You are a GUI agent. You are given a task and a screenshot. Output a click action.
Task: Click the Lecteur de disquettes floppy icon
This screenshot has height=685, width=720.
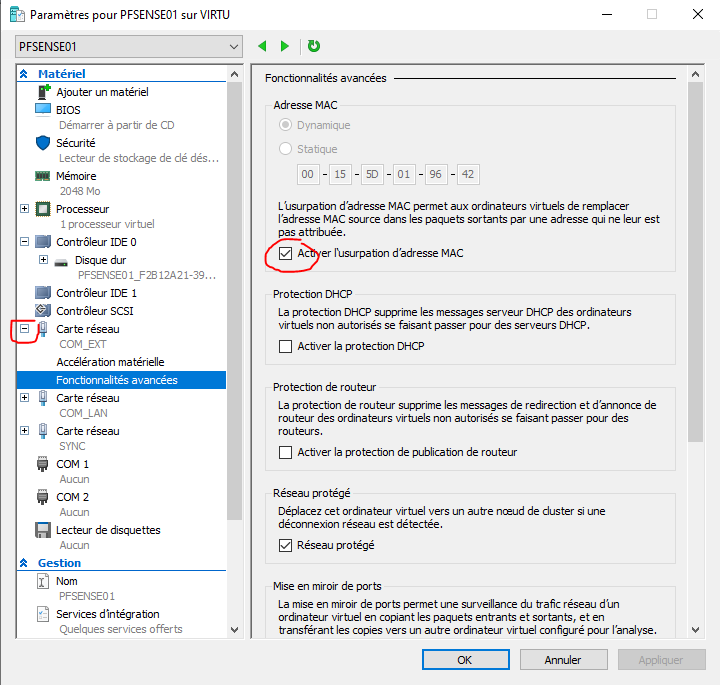(43, 530)
